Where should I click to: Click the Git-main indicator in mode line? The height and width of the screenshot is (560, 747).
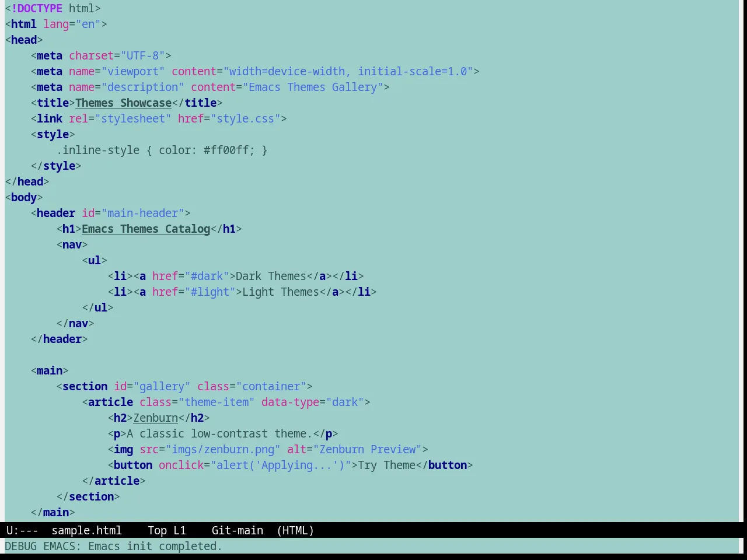pyautogui.click(x=237, y=530)
